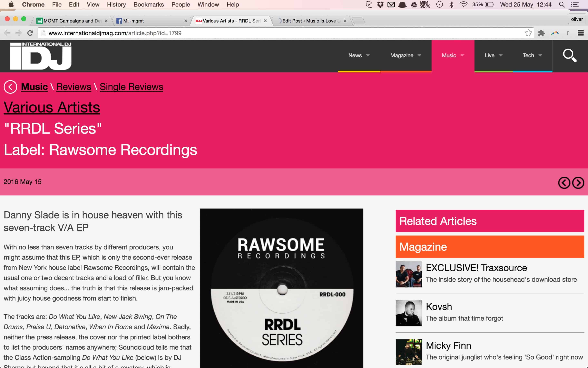Click the page icon in address bar
This screenshot has height=368, width=588.
click(43, 33)
